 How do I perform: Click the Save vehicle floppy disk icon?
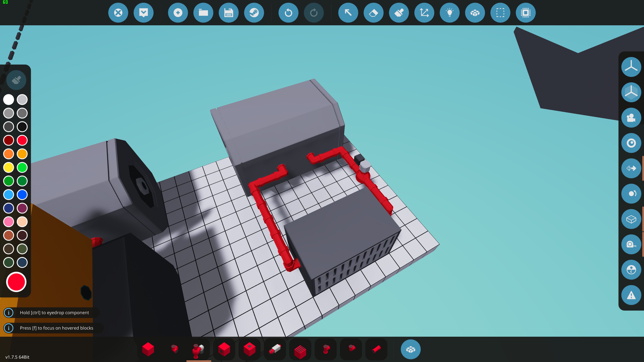pos(228,13)
